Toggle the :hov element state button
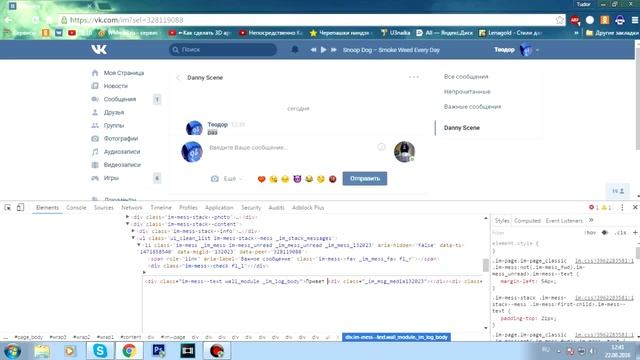The height and width of the screenshot is (360, 640). click(x=590, y=232)
